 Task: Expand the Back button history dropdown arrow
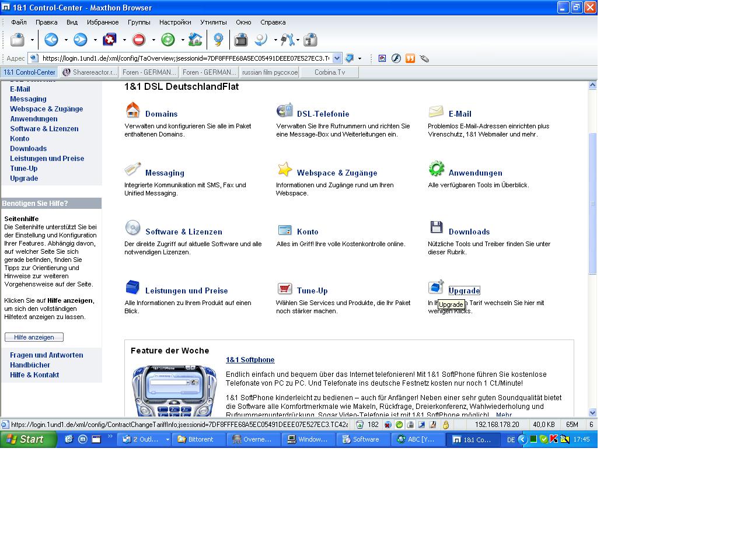point(66,40)
